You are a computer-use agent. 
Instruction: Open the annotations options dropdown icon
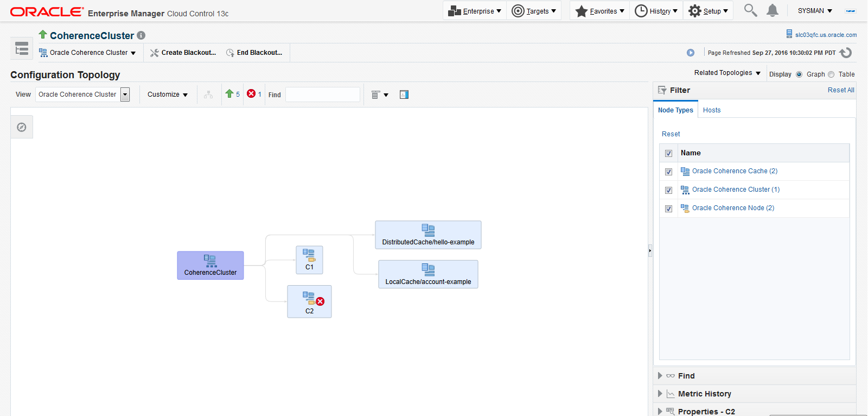(380, 94)
